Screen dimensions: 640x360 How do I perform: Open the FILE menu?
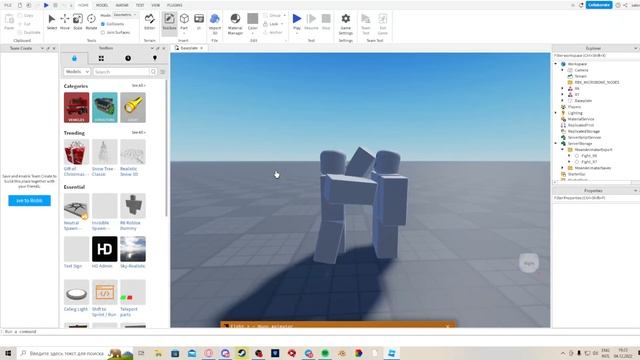coord(8,5)
